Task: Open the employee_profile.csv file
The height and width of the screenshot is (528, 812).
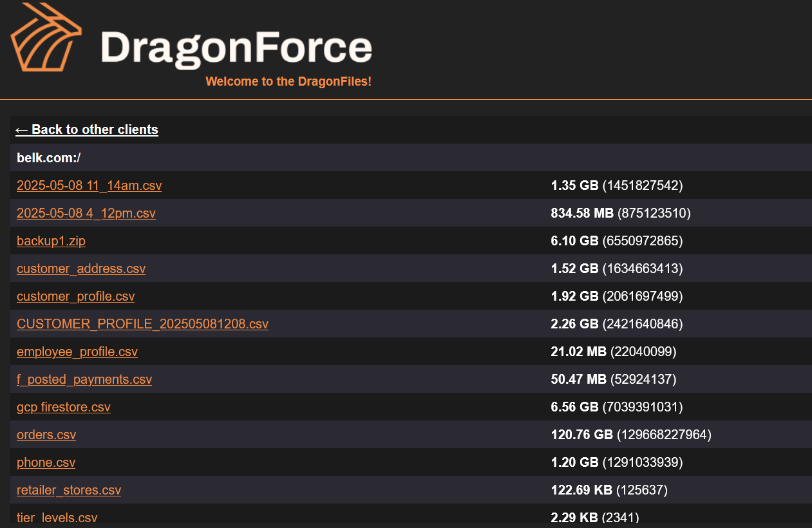Action: coord(77,352)
